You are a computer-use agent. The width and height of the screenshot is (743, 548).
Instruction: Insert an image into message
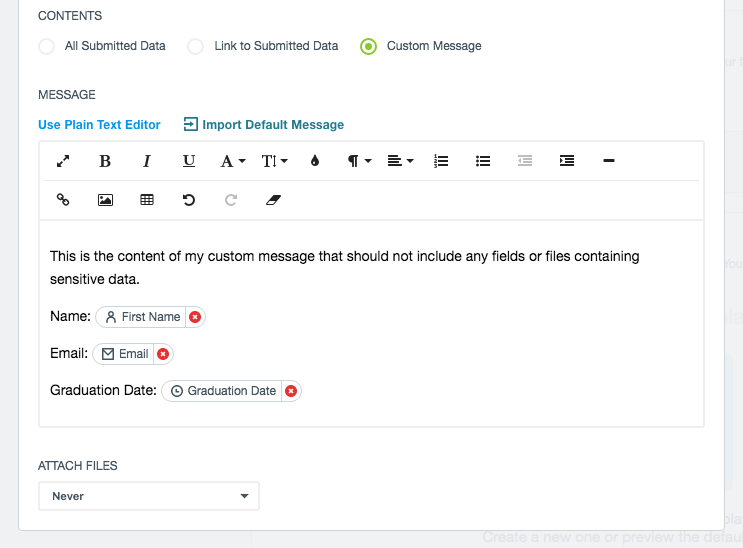click(105, 200)
